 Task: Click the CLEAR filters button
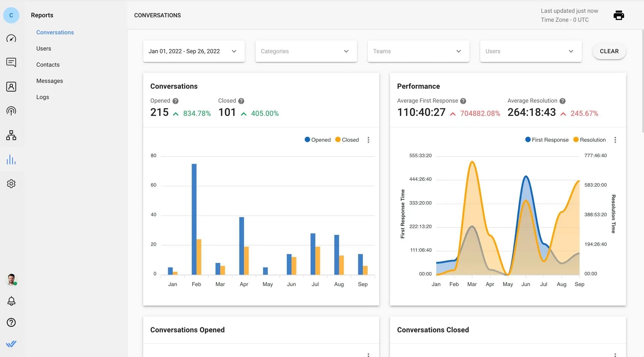(609, 51)
